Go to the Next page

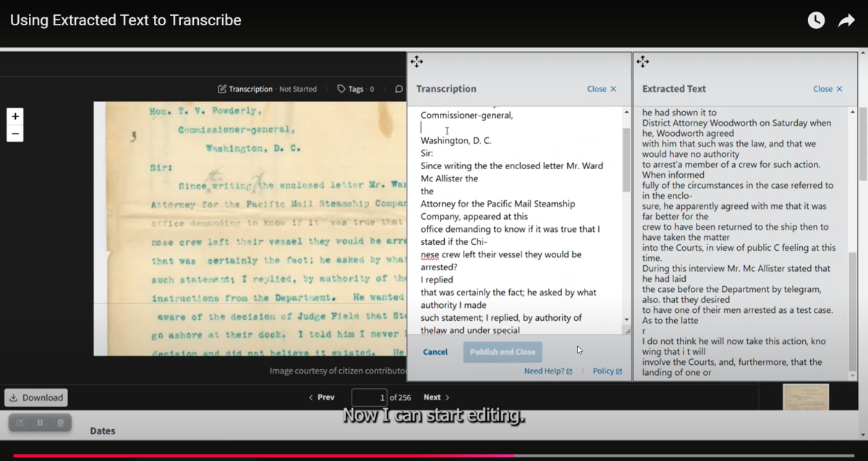pos(436,397)
